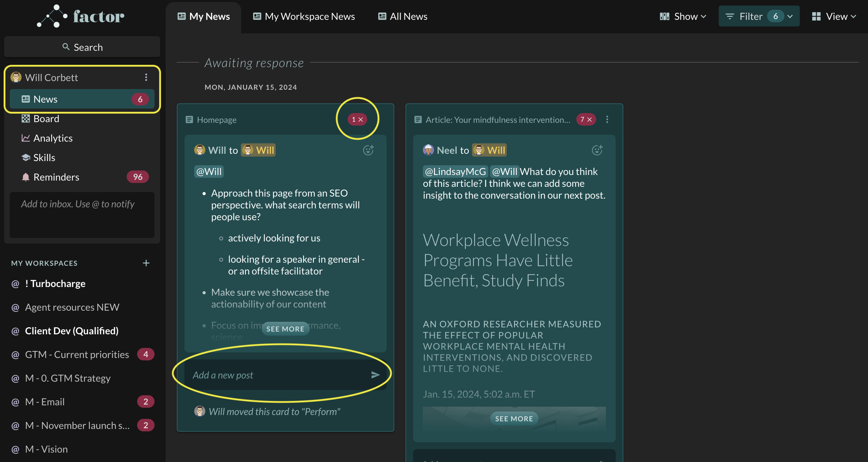Click the Add a new post field
The image size is (868, 462).
click(285, 375)
